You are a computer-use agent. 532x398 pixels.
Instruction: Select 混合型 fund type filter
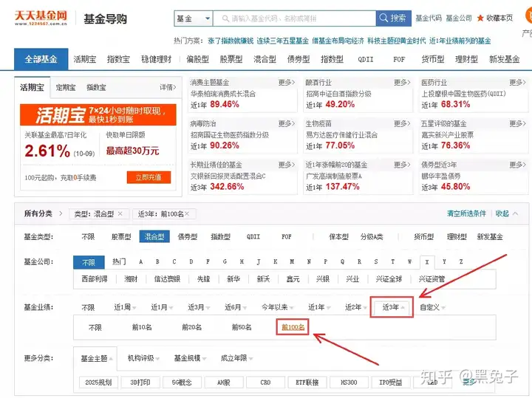coord(154,236)
